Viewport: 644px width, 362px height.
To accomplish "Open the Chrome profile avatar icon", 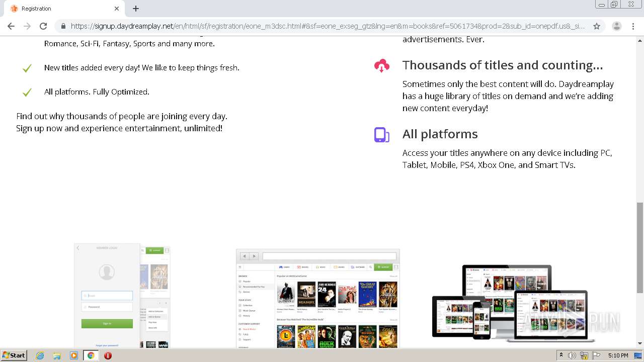I will [617, 26].
